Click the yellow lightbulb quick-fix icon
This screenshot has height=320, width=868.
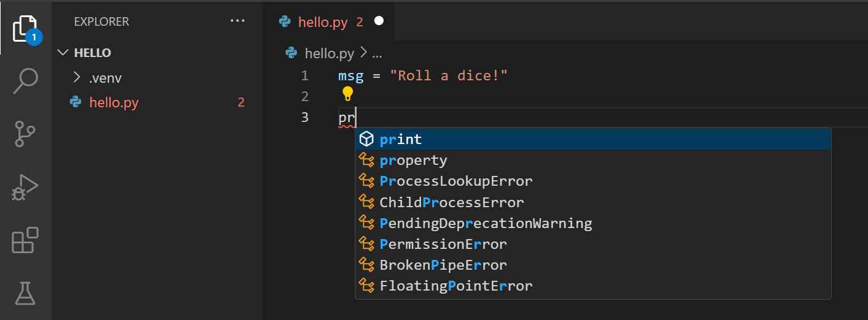[347, 94]
